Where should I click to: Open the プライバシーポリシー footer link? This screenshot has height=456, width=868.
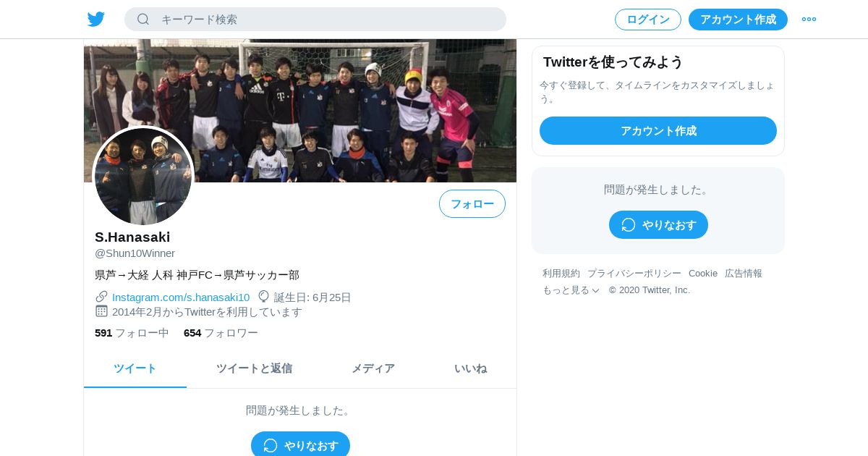[x=634, y=273]
